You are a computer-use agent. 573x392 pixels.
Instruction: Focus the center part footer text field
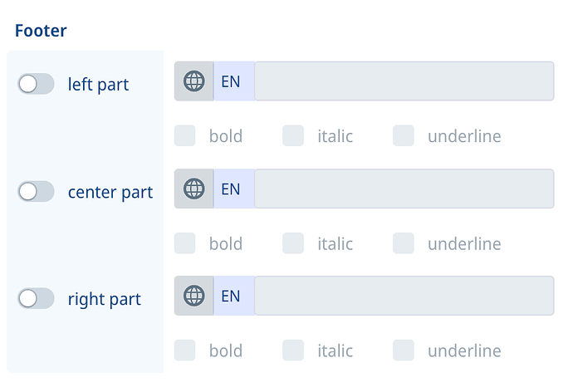tap(404, 189)
